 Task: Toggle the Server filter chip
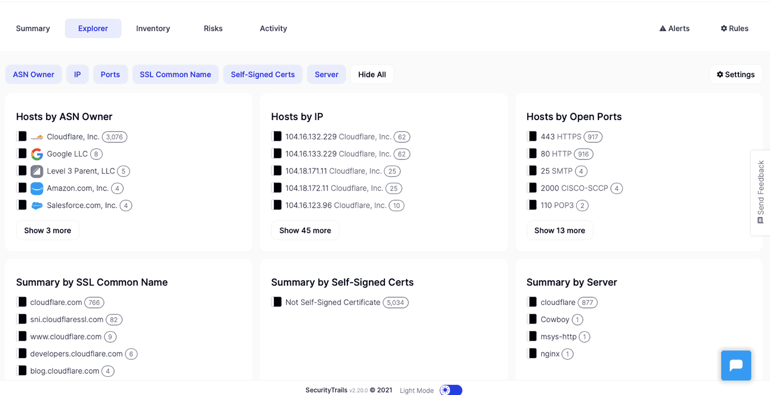[x=327, y=75]
